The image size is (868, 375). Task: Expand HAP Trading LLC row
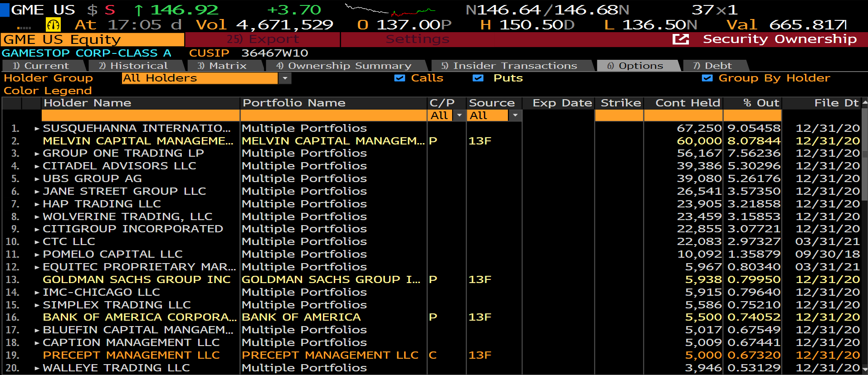tap(37, 204)
